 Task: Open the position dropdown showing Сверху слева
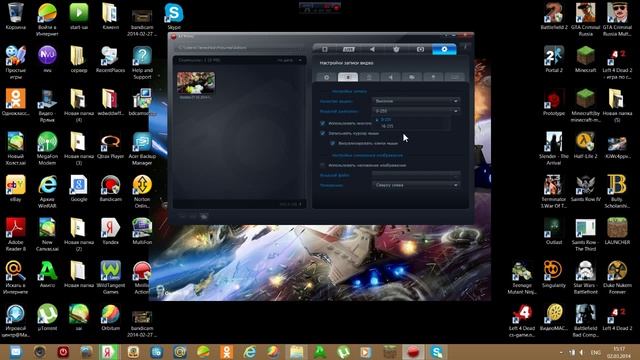416,185
